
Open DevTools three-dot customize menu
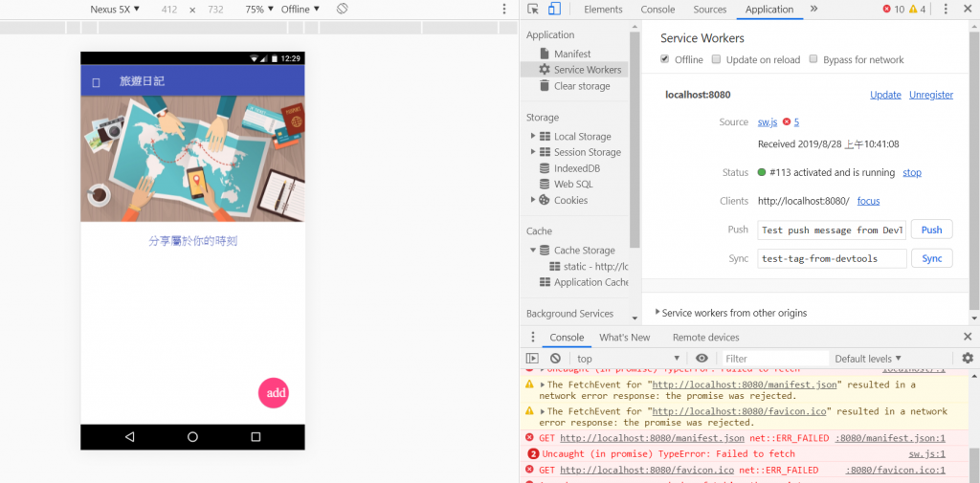pos(946,10)
